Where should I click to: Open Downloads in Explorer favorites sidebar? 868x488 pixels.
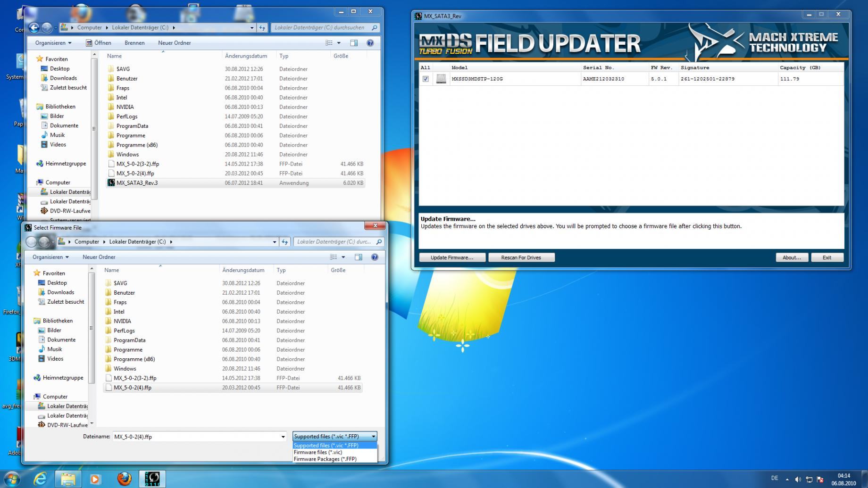[63, 78]
